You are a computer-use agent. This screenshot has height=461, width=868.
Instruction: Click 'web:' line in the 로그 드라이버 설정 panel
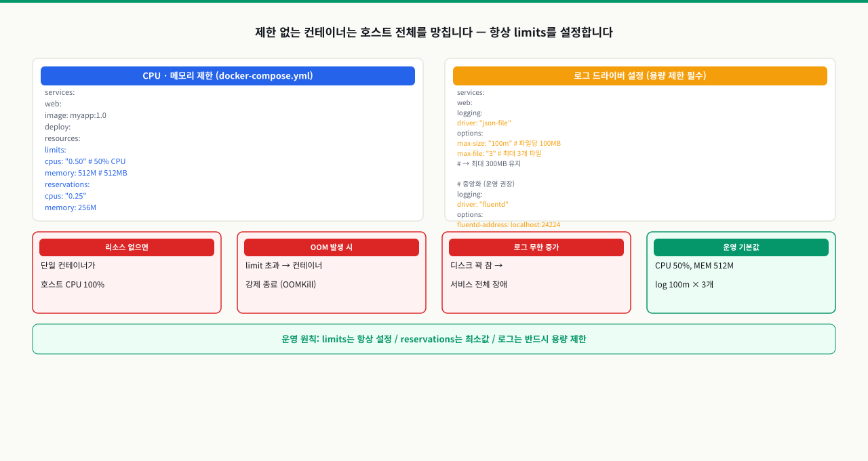tap(465, 102)
